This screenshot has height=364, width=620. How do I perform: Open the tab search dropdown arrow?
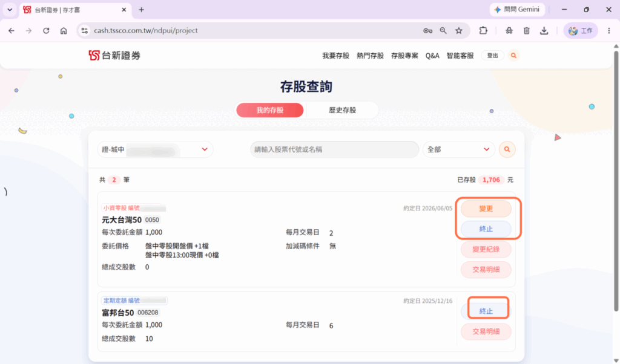pyautogui.click(x=10, y=10)
